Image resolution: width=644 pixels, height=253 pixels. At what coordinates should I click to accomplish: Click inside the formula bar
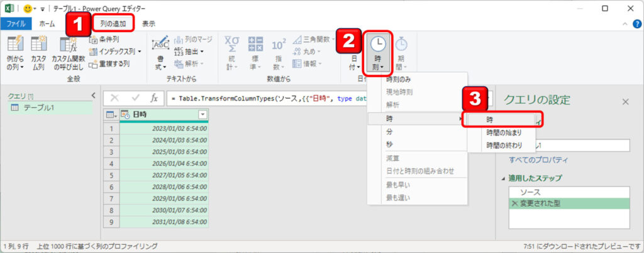[267, 99]
